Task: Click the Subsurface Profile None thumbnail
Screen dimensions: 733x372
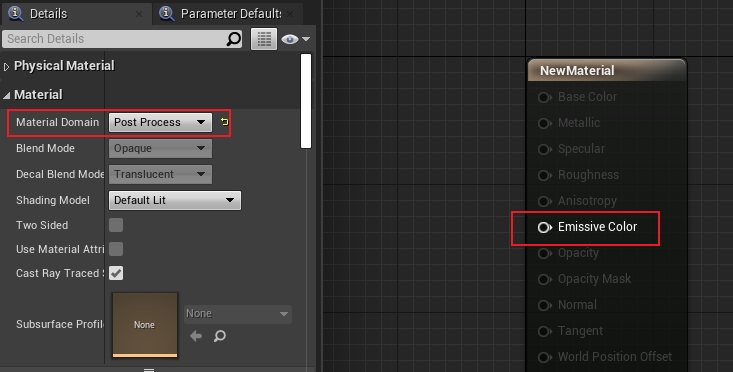Action: coord(145,325)
